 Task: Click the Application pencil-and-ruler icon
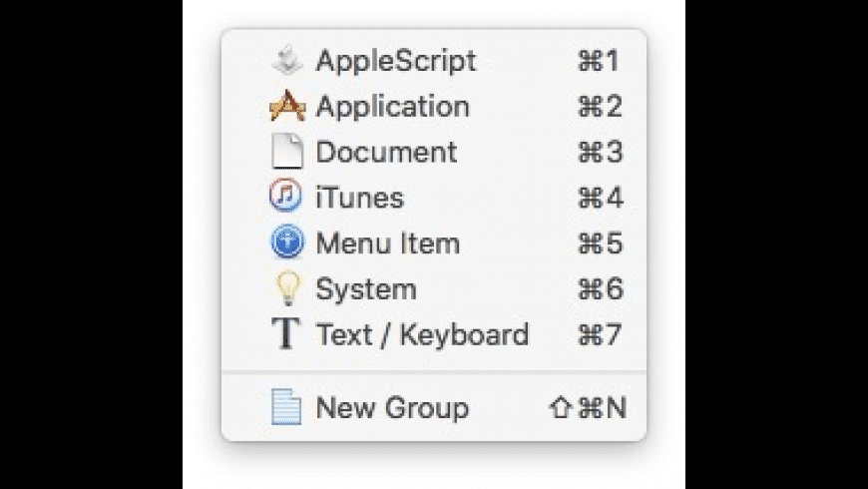tap(287, 107)
